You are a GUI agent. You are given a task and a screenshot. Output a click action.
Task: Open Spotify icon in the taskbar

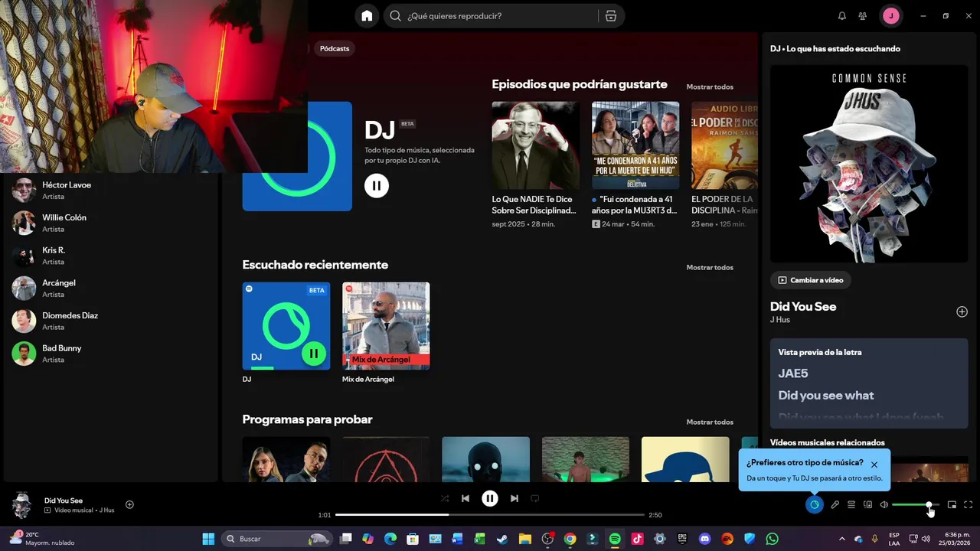click(x=615, y=539)
